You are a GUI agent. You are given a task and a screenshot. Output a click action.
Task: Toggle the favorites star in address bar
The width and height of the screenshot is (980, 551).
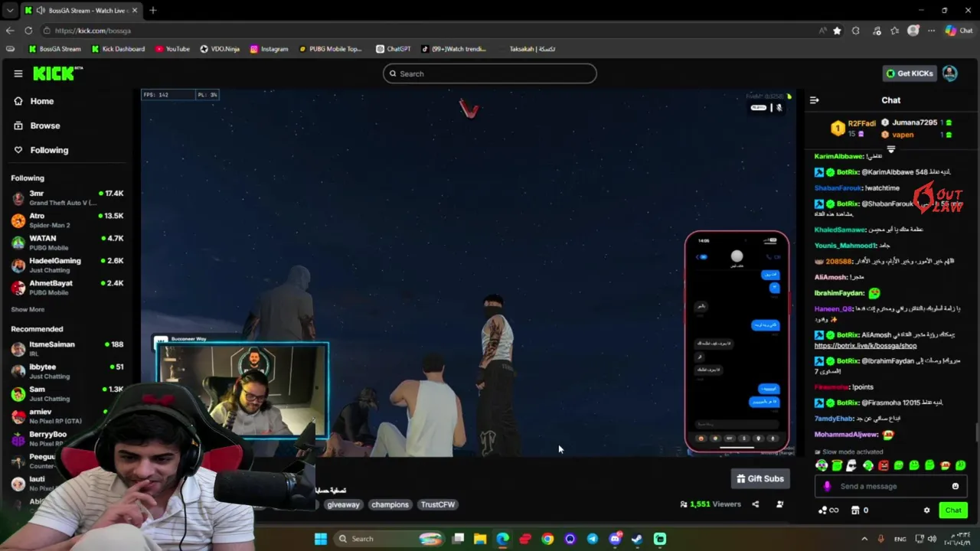tap(837, 31)
